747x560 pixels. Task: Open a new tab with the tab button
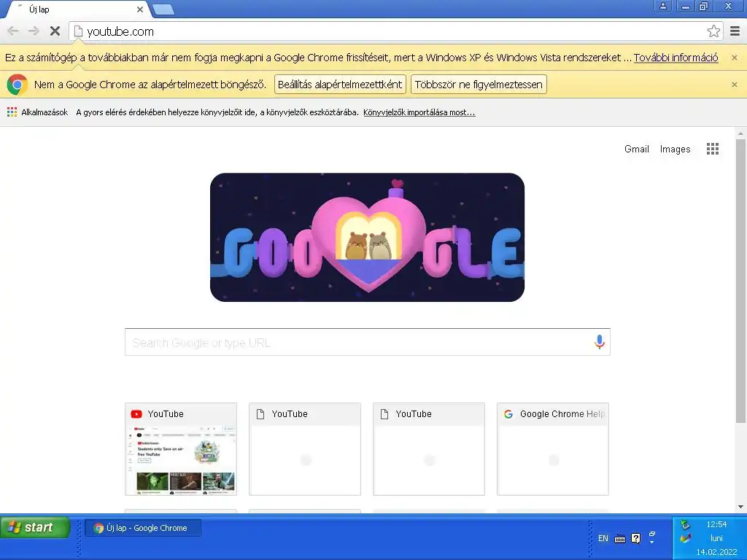pos(163,9)
